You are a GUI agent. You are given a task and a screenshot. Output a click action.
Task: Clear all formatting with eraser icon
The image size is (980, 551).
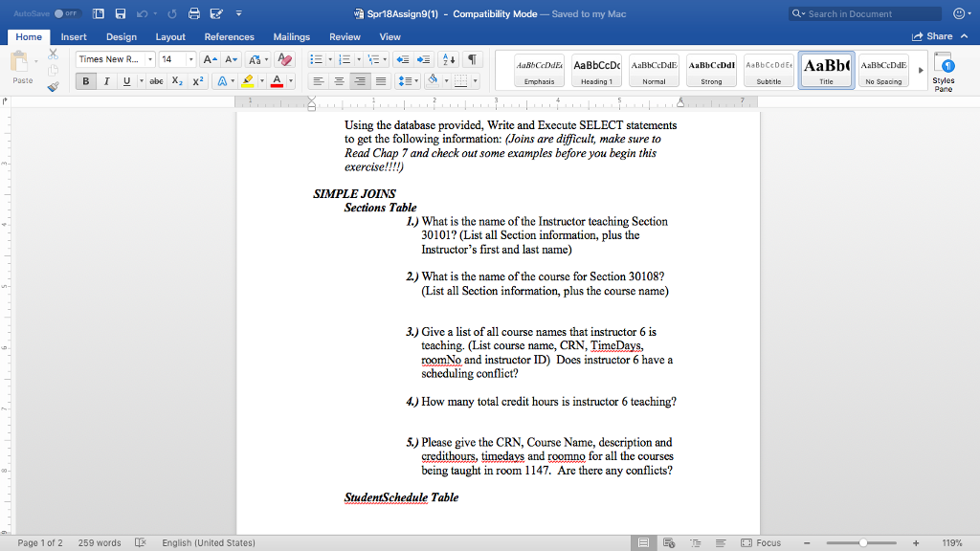click(x=285, y=60)
